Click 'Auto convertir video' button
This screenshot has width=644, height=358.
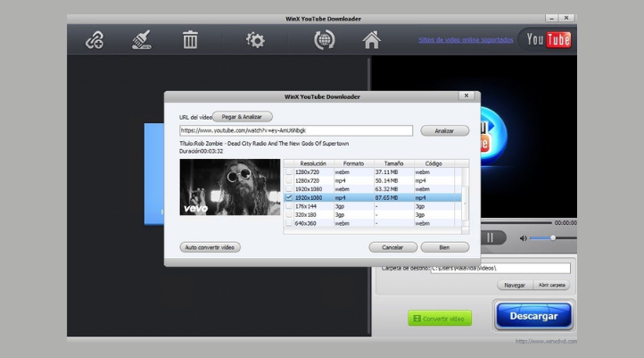click(210, 247)
